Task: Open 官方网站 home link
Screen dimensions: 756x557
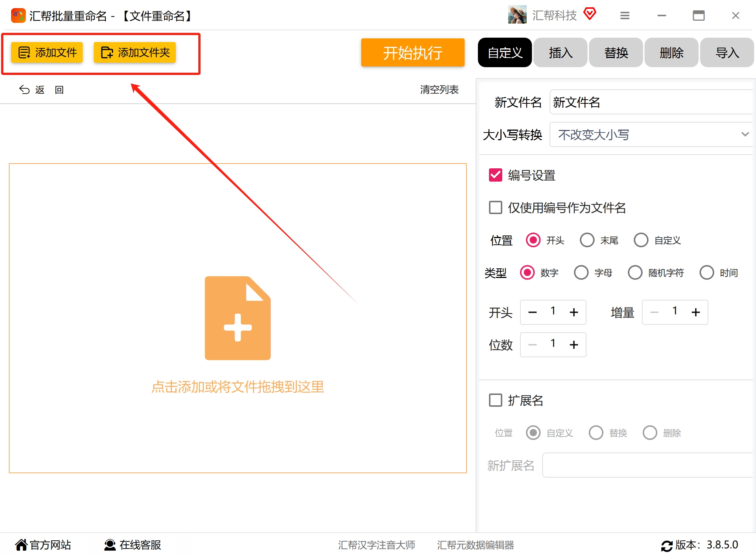Action: (x=43, y=545)
